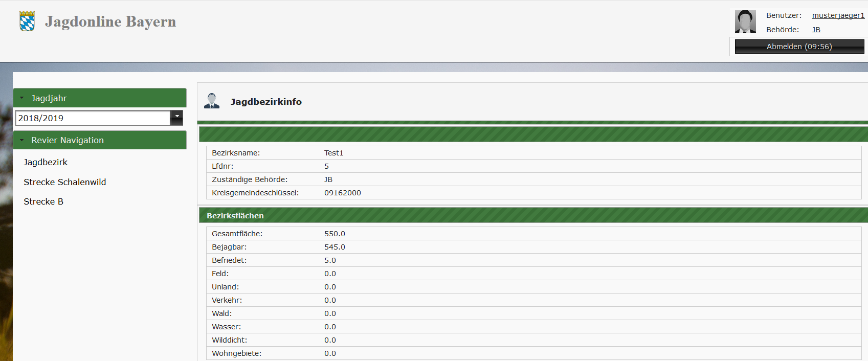Click the Bavarian coat of arms logo
The width and height of the screenshot is (868, 361).
coord(27,21)
